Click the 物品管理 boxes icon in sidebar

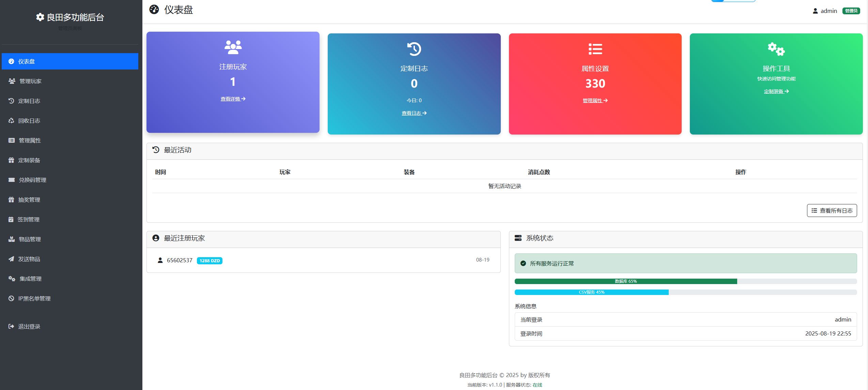(x=12, y=239)
